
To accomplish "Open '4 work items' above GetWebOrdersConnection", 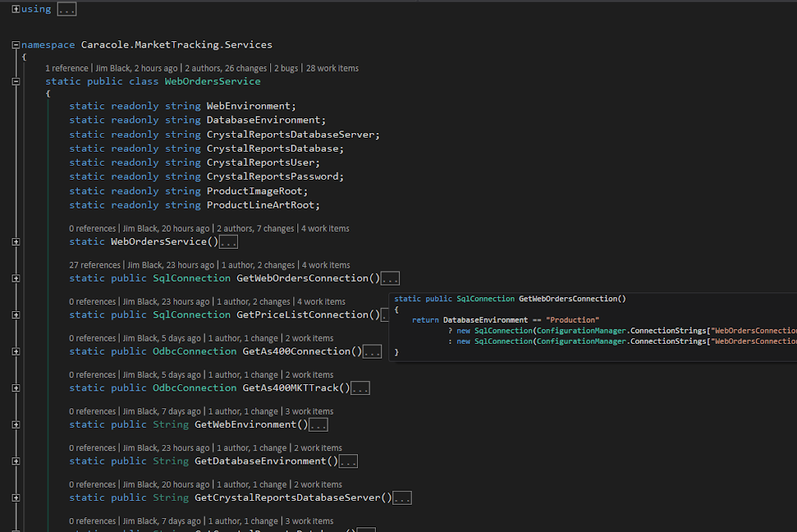I will pos(326,265).
